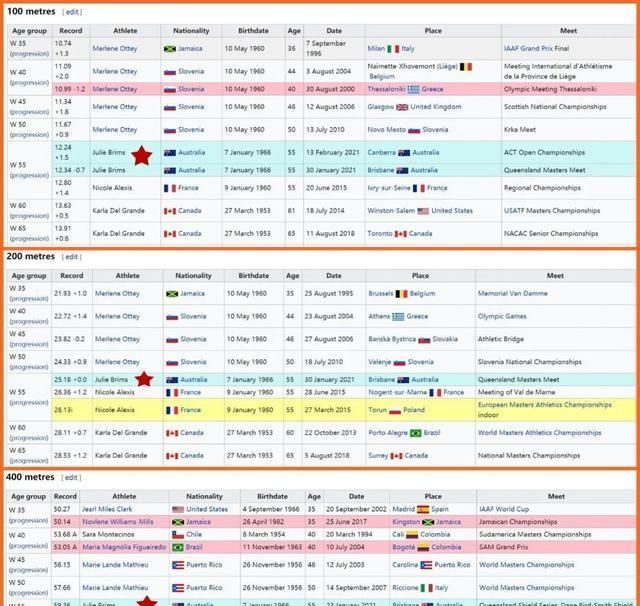Open the Thessaloniki place link
This screenshot has height=606, width=640.
click(x=386, y=89)
